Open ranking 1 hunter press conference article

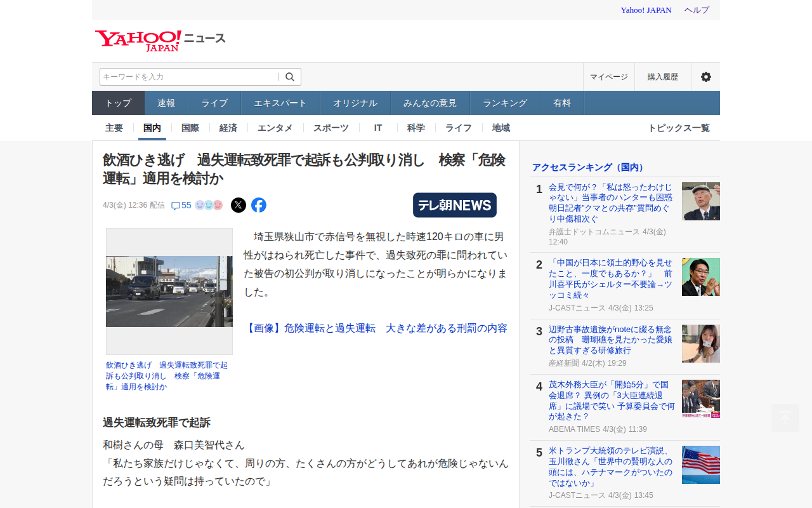(x=610, y=203)
